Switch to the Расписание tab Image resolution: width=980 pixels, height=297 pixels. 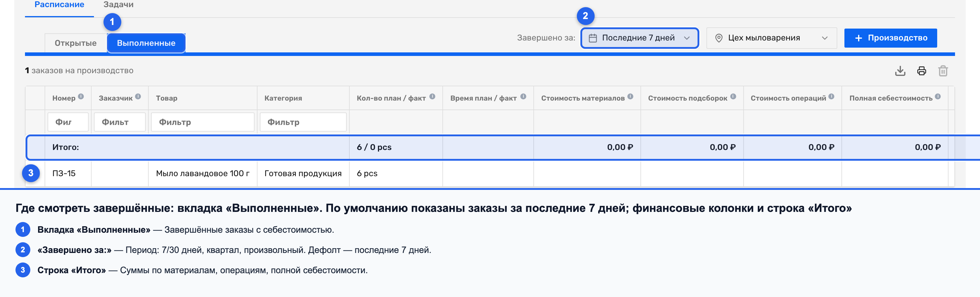59,5
